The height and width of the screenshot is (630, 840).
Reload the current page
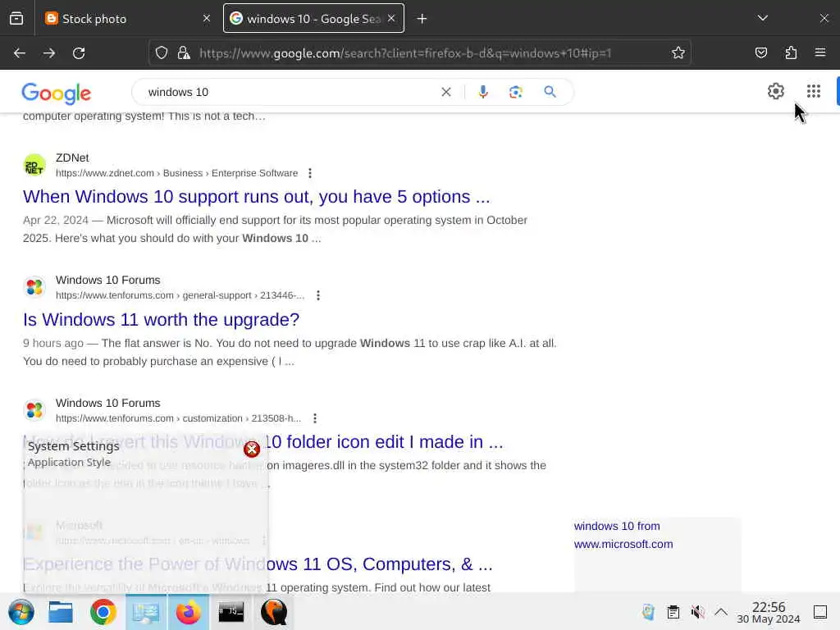(79, 53)
